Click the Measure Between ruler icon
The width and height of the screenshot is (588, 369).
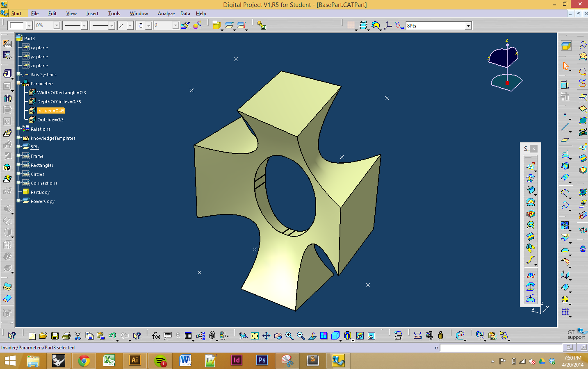[417, 336]
